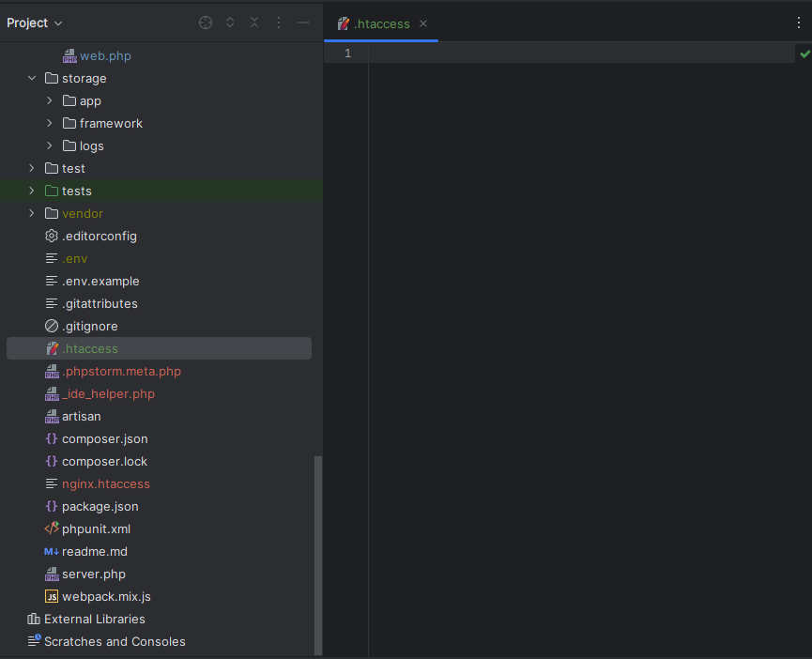812x659 pixels.
Task: Click the PHP icon of .phpstorm.meta.php
Action: (x=52, y=371)
